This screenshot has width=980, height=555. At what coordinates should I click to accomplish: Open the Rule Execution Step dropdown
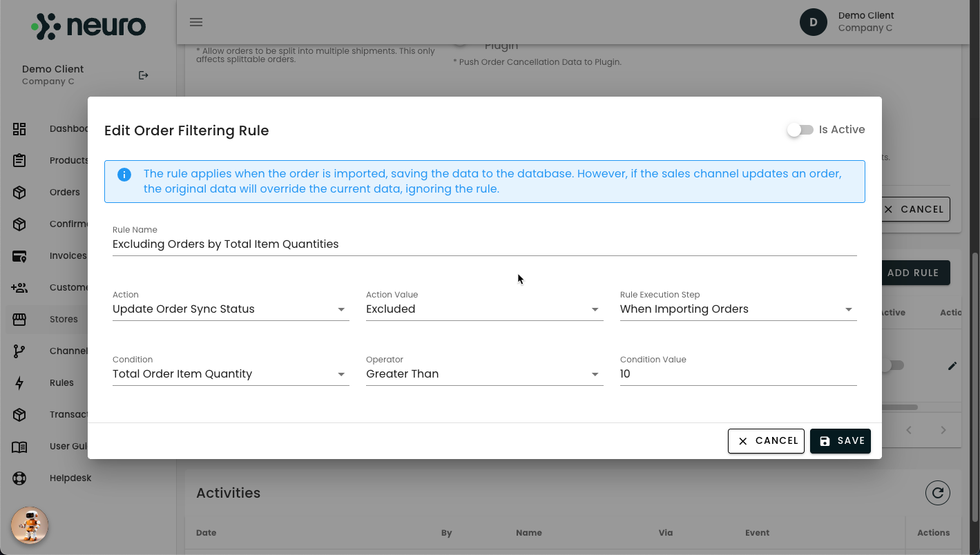click(738, 309)
